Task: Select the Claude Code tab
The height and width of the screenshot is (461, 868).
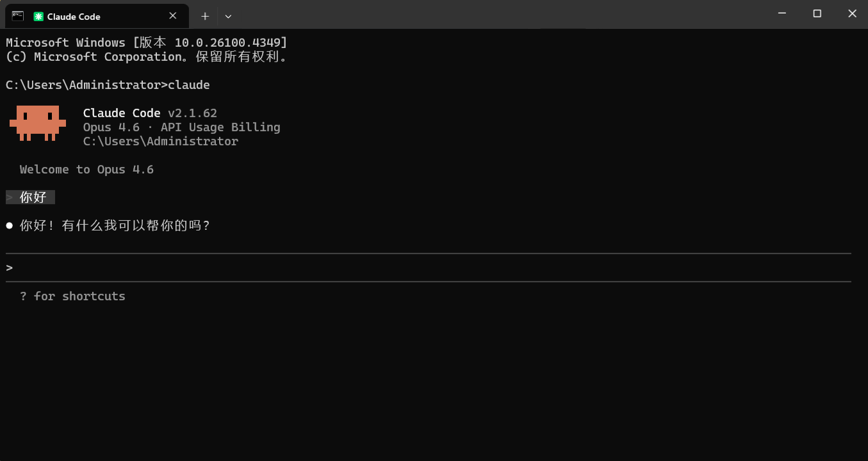Action: tap(97, 16)
